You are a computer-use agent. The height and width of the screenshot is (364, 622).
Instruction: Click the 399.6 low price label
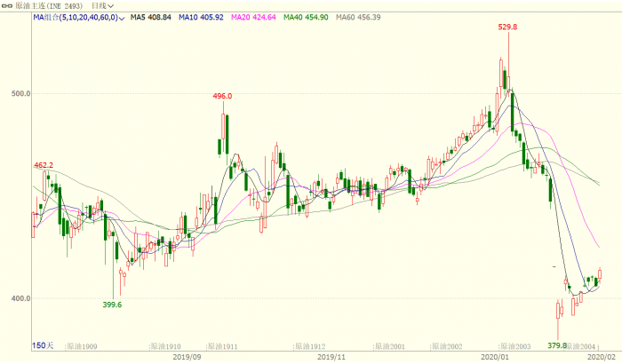112,305
